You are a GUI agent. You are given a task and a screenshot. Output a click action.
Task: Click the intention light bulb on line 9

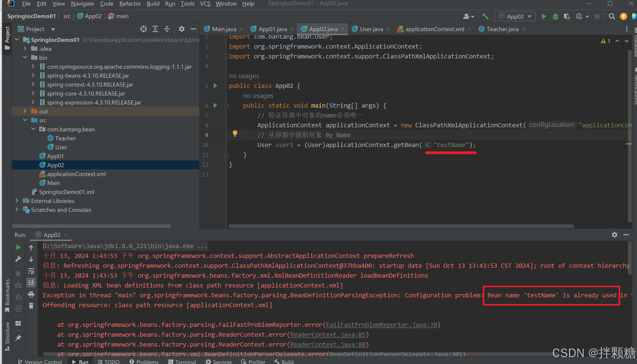pos(235,134)
